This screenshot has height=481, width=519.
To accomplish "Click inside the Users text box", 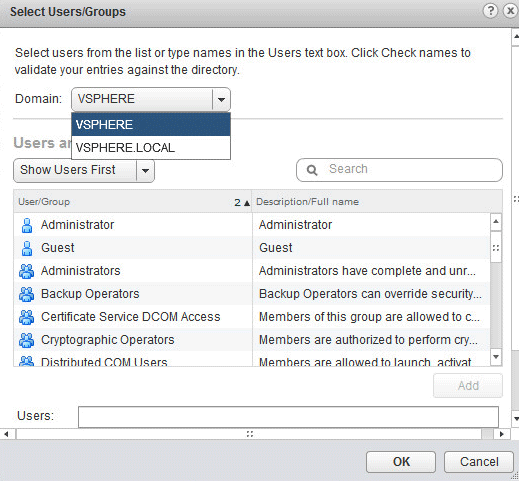I will [x=288, y=417].
